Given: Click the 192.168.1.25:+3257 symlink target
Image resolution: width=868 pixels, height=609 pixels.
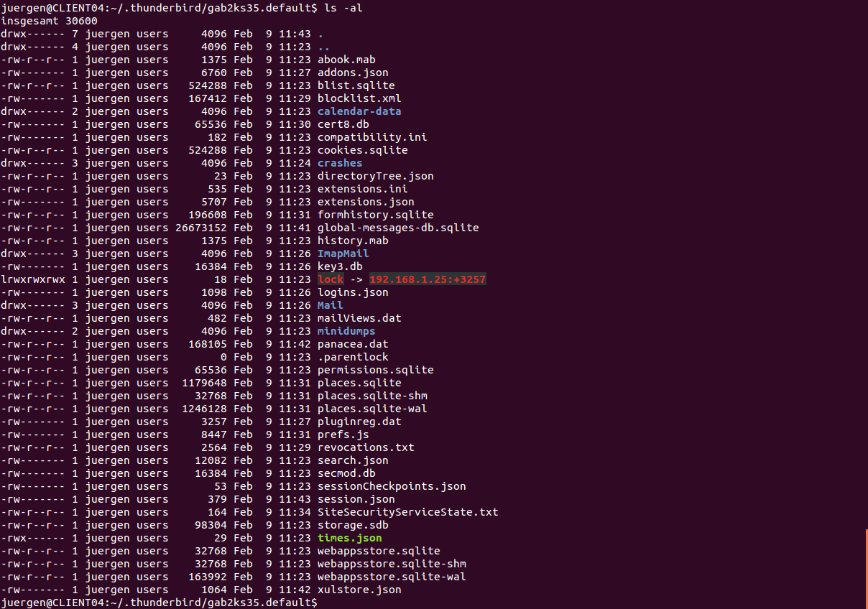Looking at the screenshot, I should [428, 279].
